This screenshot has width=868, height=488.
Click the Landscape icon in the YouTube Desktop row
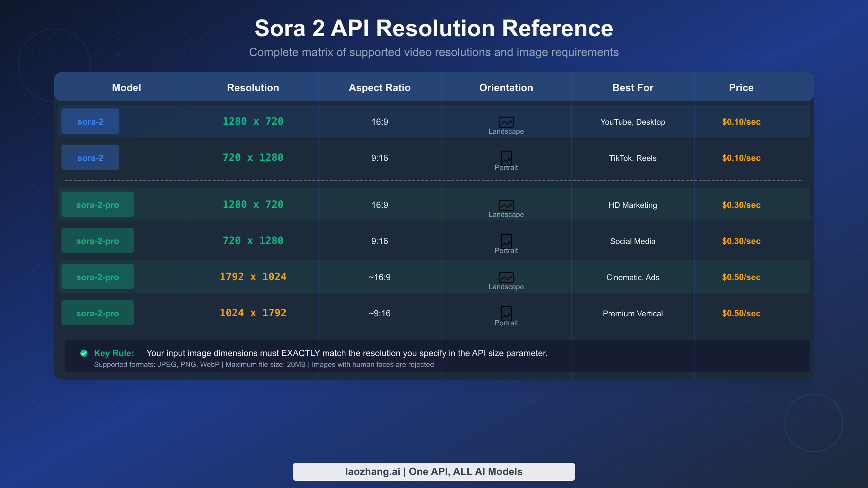pyautogui.click(x=506, y=122)
